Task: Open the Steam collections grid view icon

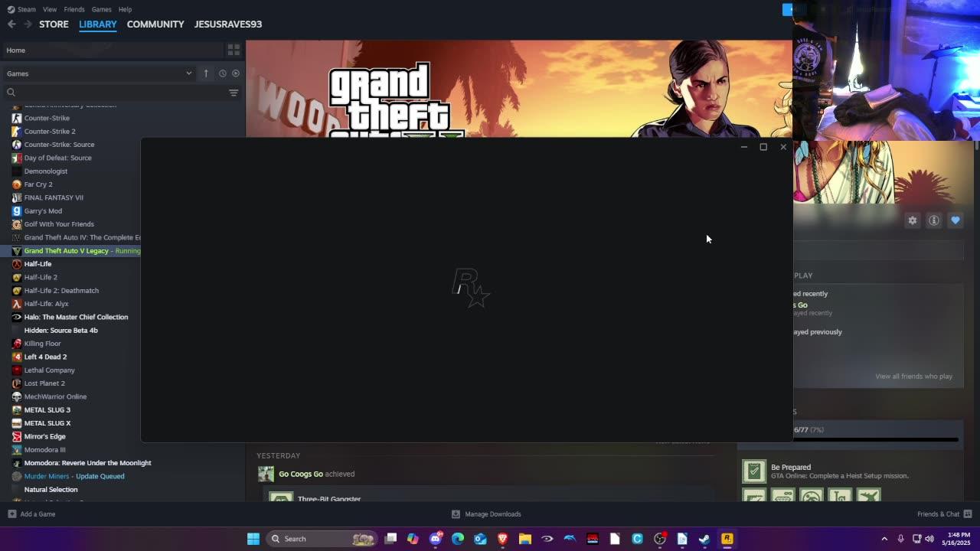Action: point(234,50)
